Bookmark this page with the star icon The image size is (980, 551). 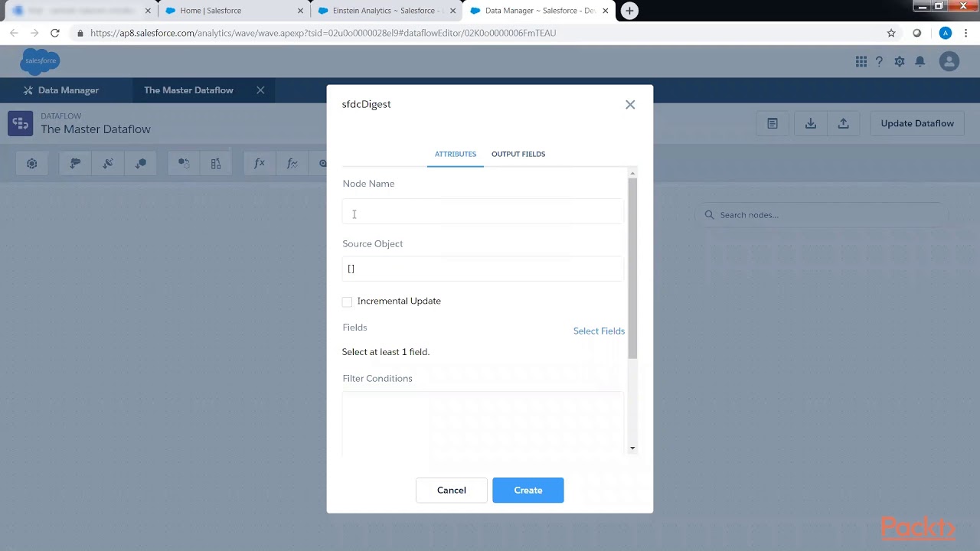(891, 33)
